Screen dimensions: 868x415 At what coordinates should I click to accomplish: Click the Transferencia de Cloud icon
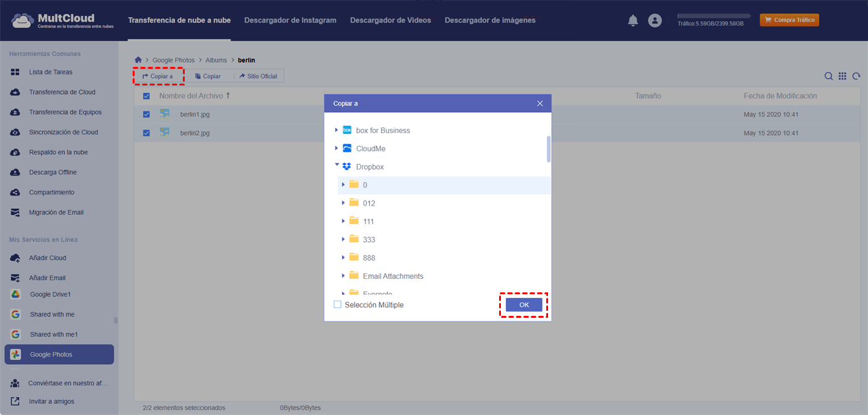coord(15,92)
